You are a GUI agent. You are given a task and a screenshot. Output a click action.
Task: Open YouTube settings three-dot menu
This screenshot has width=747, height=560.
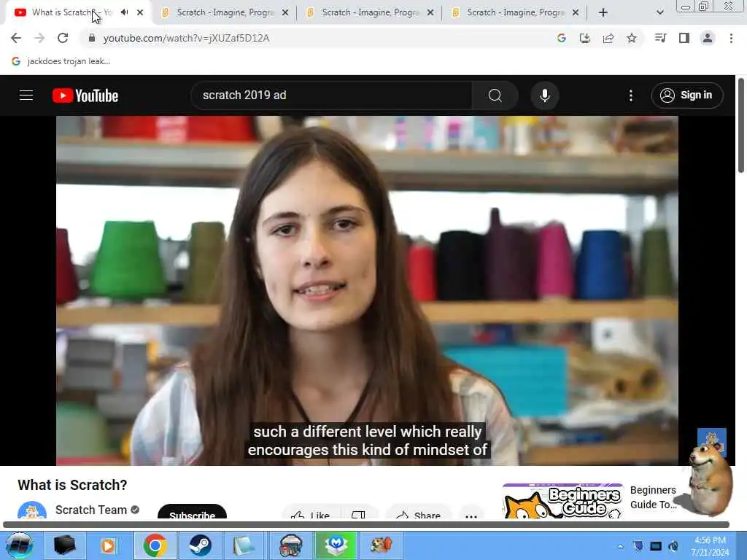click(631, 96)
